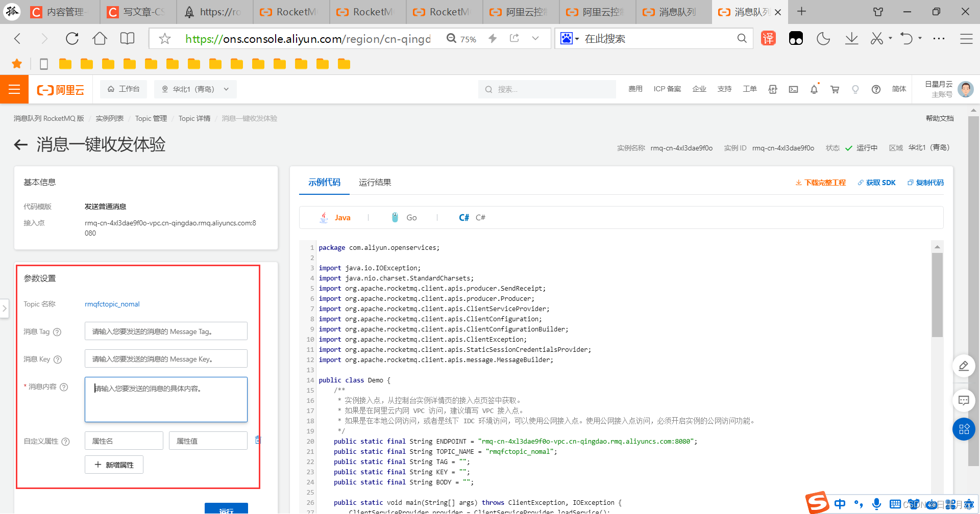Open the blue floating apps grid icon
Screen dimensions: 980x514
964,429
